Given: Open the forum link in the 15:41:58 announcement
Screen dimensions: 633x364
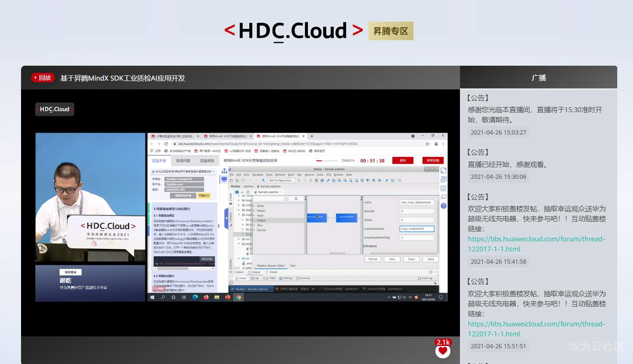Looking at the screenshot, I should (536, 244).
